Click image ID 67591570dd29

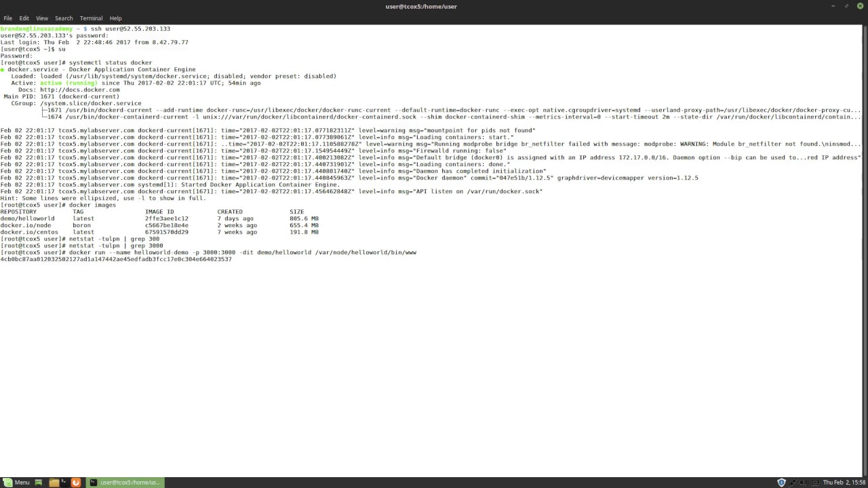click(167, 232)
